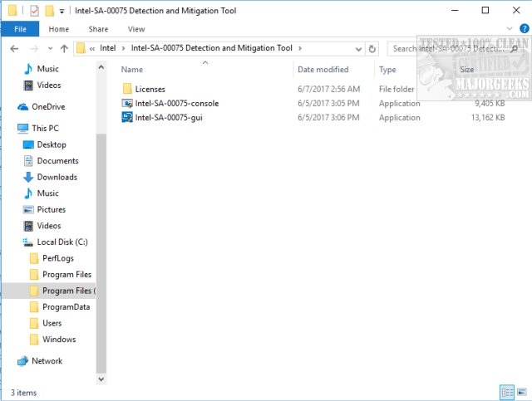This screenshot has width=532, height=401.
Task: Select the Licenses folder icon
Action: click(127, 89)
